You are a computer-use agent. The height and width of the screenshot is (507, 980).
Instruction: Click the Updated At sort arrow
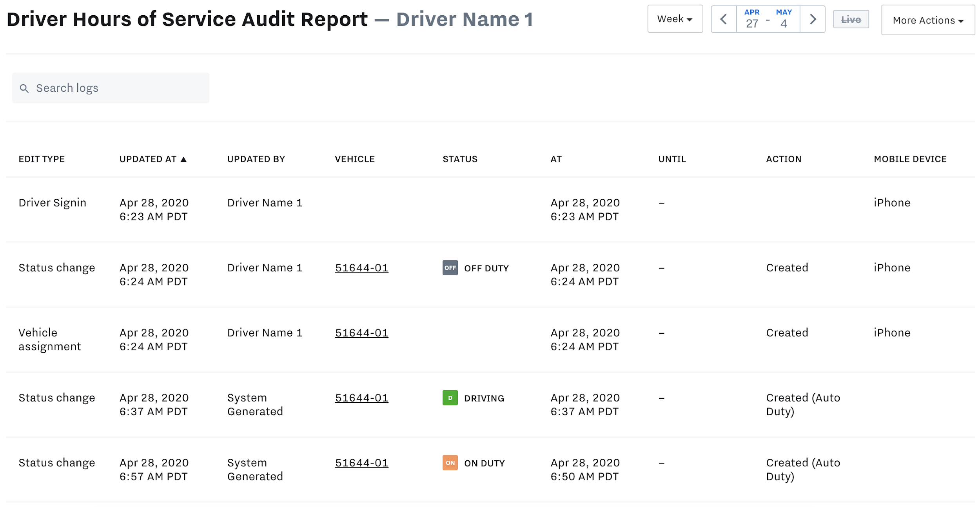tap(183, 159)
